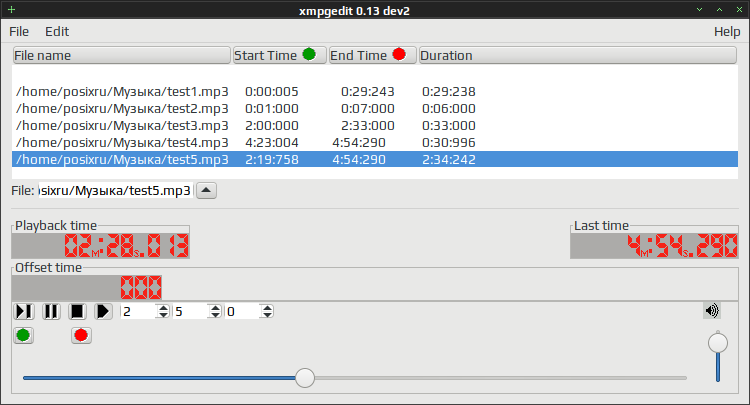Viewport: 750px width, 405px height.
Task: Click the seconds spinbox field showing 5
Action: point(191,312)
